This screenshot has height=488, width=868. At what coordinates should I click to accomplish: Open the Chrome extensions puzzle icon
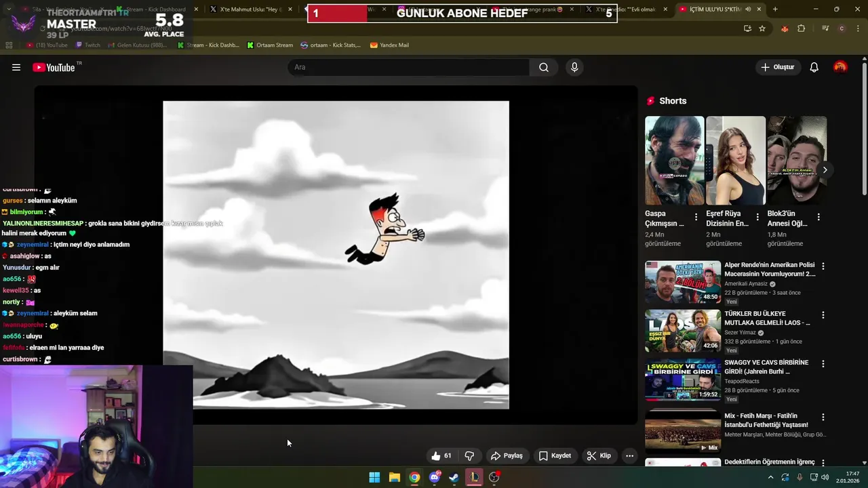click(x=802, y=28)
